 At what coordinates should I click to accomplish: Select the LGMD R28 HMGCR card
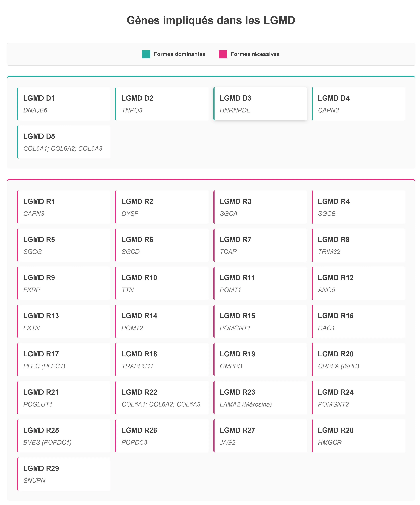pos(358,436)
